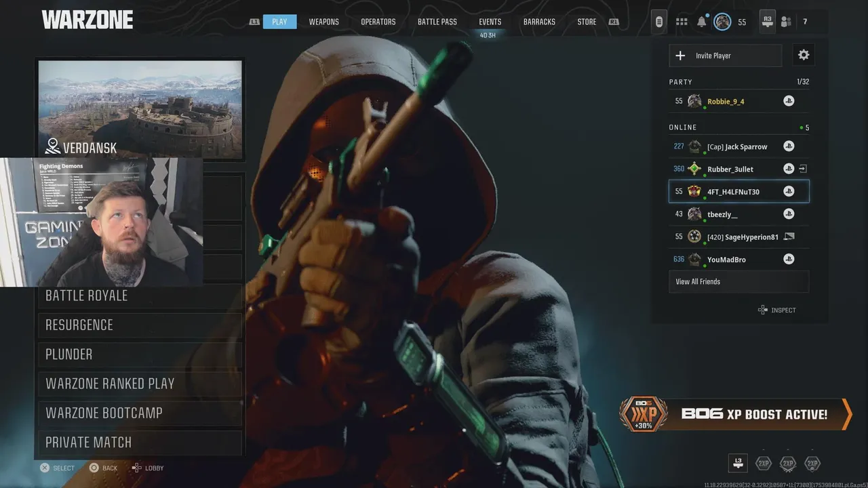This screenshot has height=488, width=868.
Task: Click the R1 bumper icon after STORE
Action: pyautogui.click(x=614, y=22)
